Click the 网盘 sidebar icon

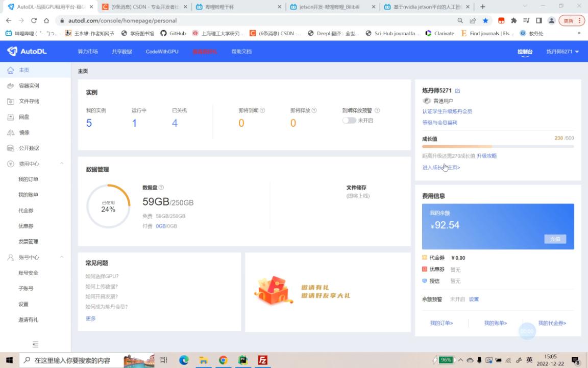pos(11,117)
